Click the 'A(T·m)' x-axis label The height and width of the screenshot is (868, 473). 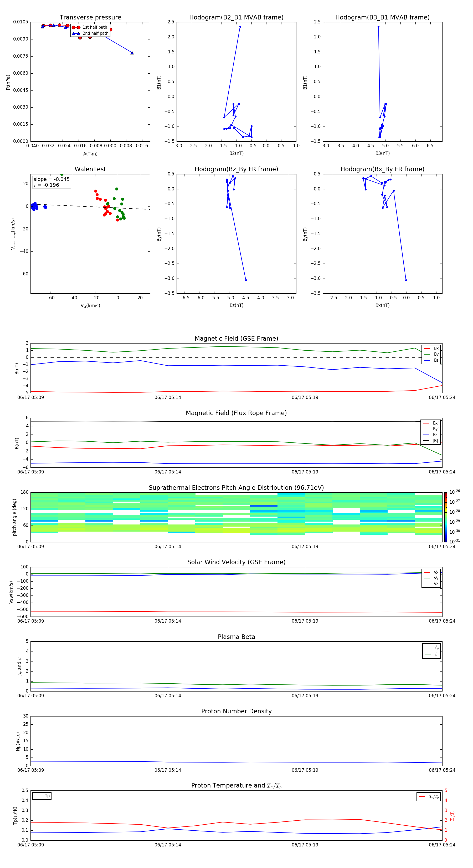tap(90, 154)
